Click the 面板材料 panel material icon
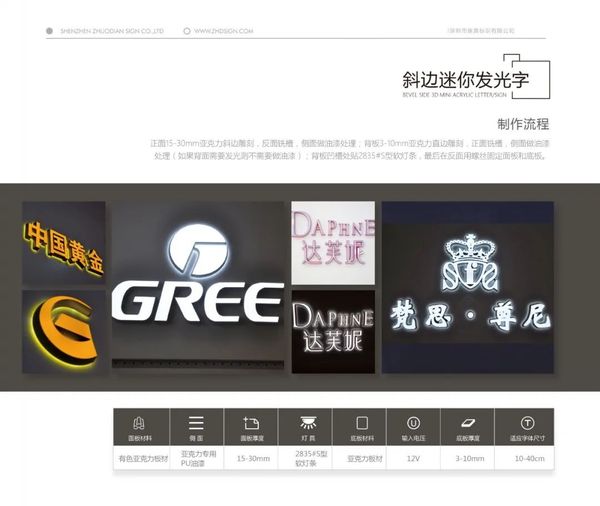 [x=139, y=423]
